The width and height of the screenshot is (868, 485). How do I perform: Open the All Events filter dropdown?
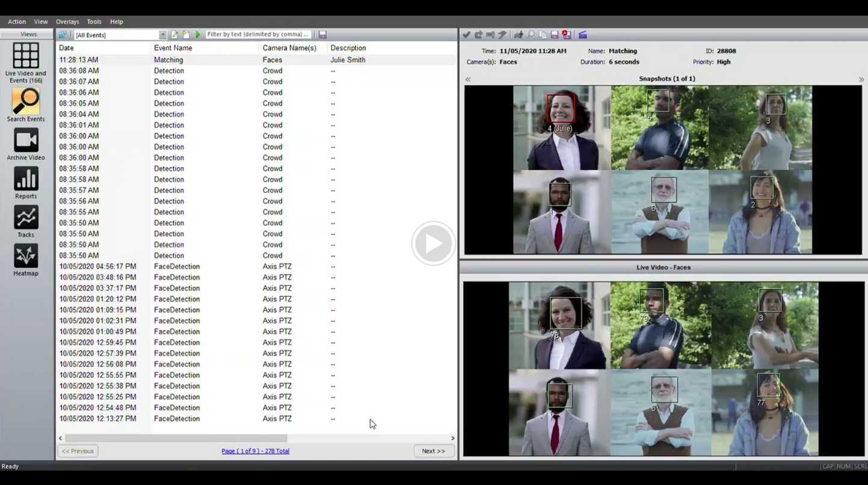162,35
